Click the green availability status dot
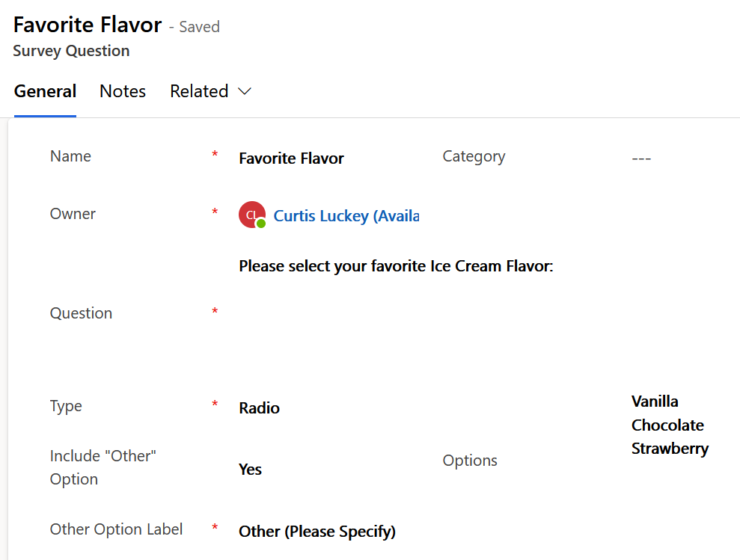This screenshot has height=560, width=740. 261,224
